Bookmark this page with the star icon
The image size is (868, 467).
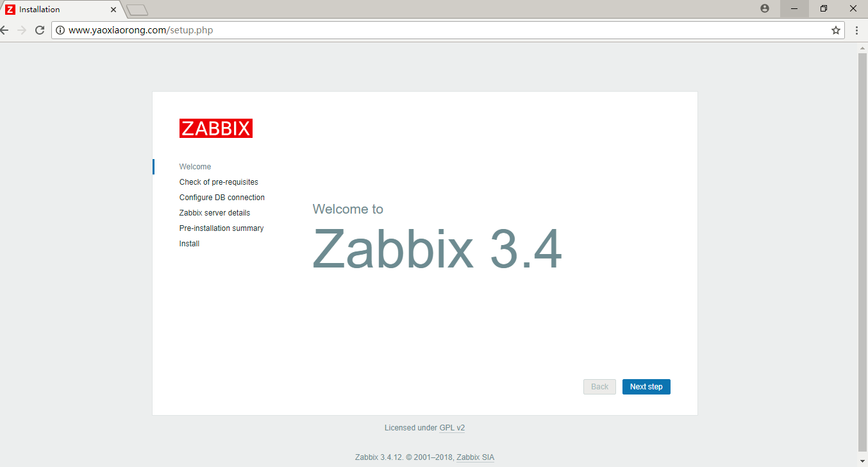[836, 30]
